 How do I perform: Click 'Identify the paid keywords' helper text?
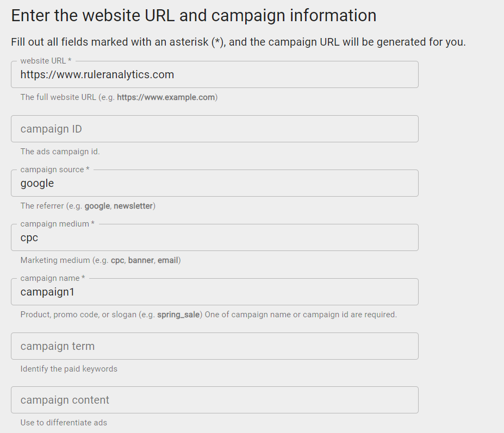point(69,369)
